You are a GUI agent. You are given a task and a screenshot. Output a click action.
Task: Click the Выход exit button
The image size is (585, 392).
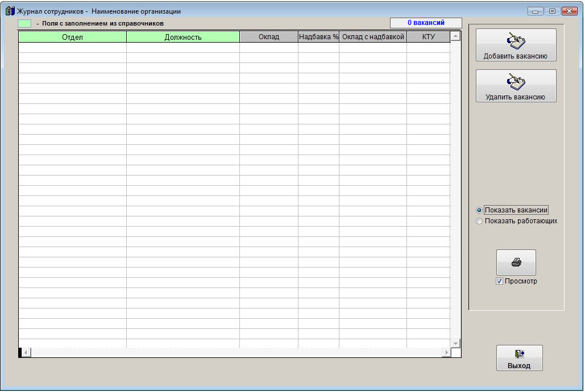[x=520, y=358]
